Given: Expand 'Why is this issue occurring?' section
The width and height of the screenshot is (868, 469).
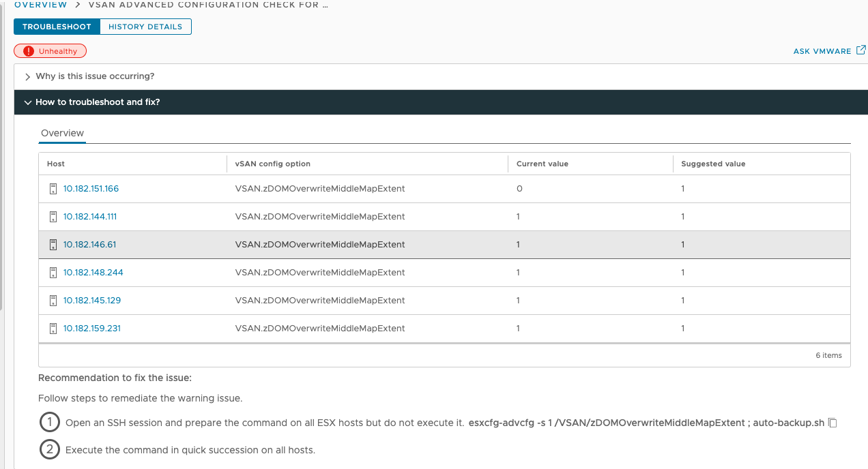Looking at the screenshot, I should click(441, 76).
